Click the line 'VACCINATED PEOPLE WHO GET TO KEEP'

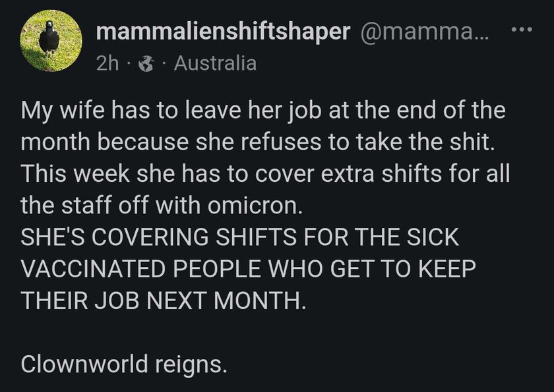[249, 269]
